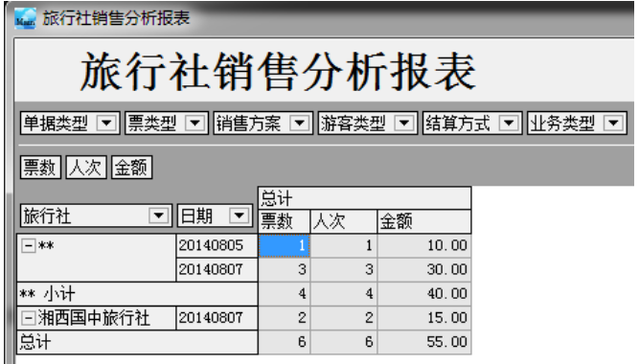Open the 销售方案 filter dropdown

coord(300,123)
